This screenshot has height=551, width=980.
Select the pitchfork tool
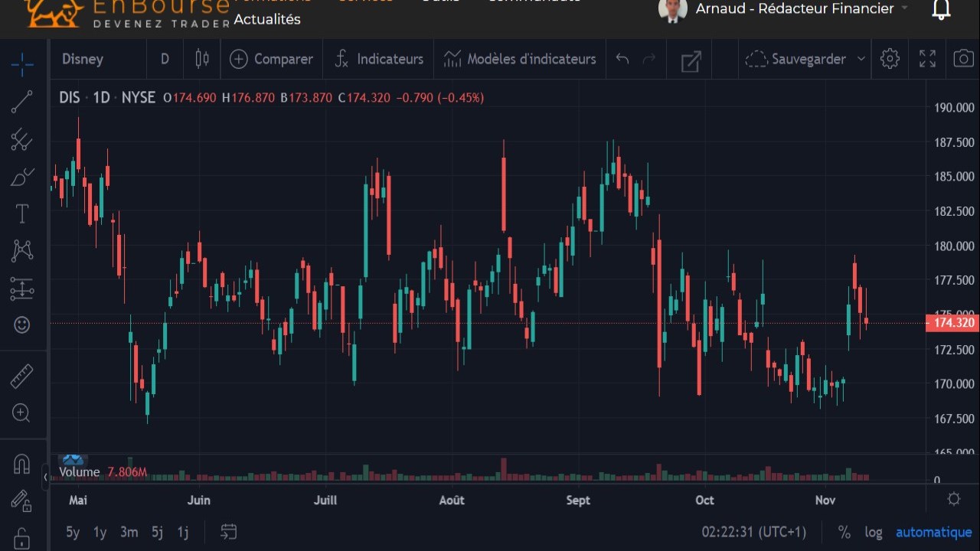click(22, 139)
